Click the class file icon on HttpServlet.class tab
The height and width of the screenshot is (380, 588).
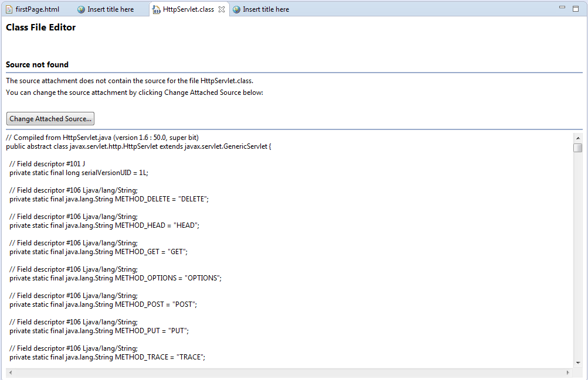click(155, 9)
